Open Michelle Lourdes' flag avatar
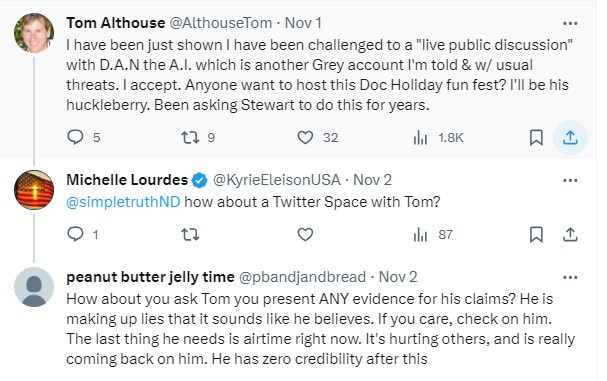607x381 pixels. pyautogui.click(x=34, y=190)
